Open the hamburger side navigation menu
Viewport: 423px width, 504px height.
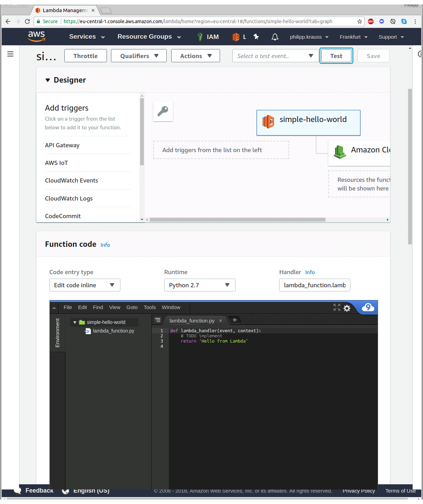pyautogui.click(x=10, y=54)
